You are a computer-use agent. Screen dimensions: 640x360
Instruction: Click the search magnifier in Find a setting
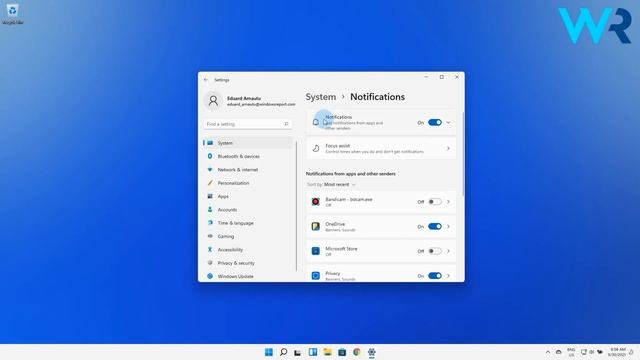tap(286, 124)
